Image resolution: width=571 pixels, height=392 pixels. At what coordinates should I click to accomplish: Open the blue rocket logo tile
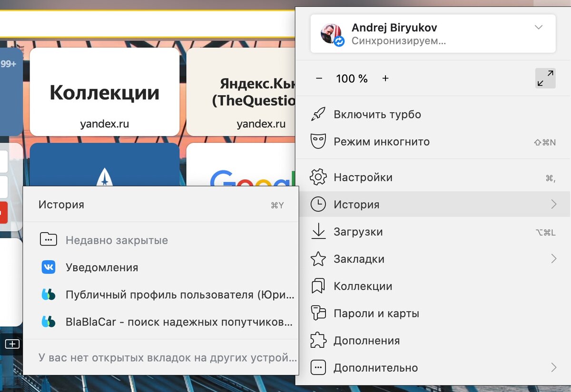[105, 164]
